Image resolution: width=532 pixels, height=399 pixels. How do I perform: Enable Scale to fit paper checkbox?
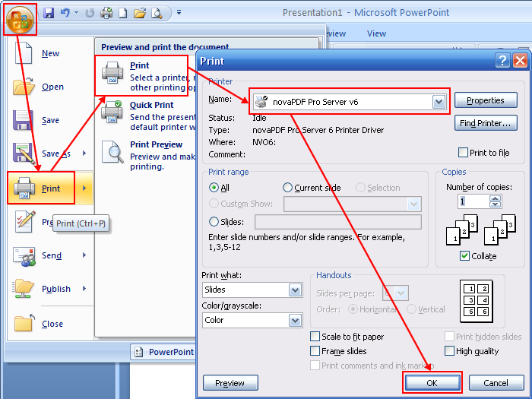pyautogui.click(x=315, y=336)
